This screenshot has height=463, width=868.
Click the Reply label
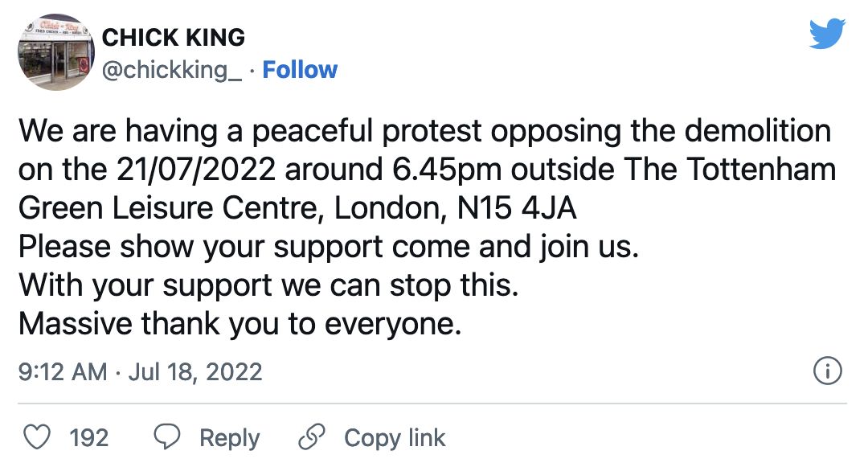(x=229, y=438)
